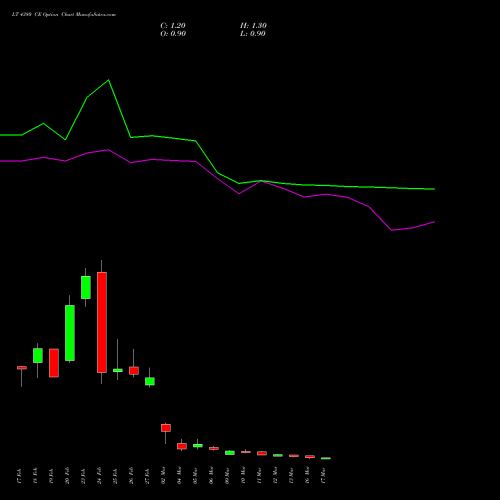500x500 pixels.
Task: Click the tall green candle for 20 Feb
Action: pos(70,333)
